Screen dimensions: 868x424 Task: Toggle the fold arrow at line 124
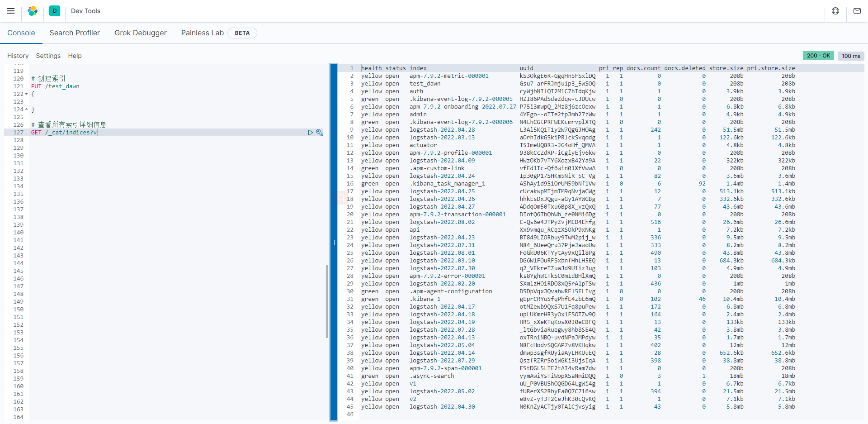26,110
